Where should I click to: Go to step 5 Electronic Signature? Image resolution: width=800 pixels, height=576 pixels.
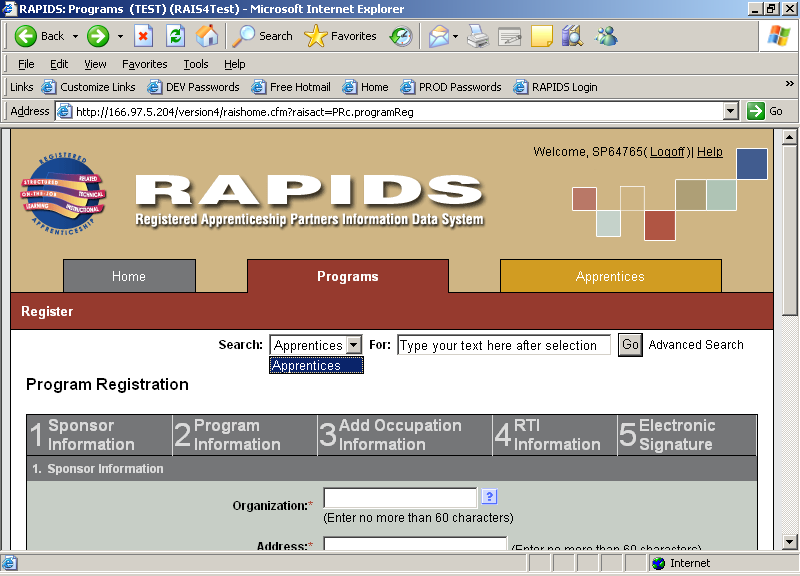(x=687, y=435)
